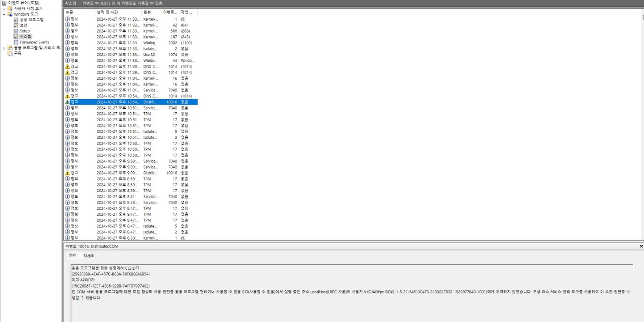This screenshot has width=644, height=322.
Task: Click info icon of Kernel event 566
Action: pos(68,31)
